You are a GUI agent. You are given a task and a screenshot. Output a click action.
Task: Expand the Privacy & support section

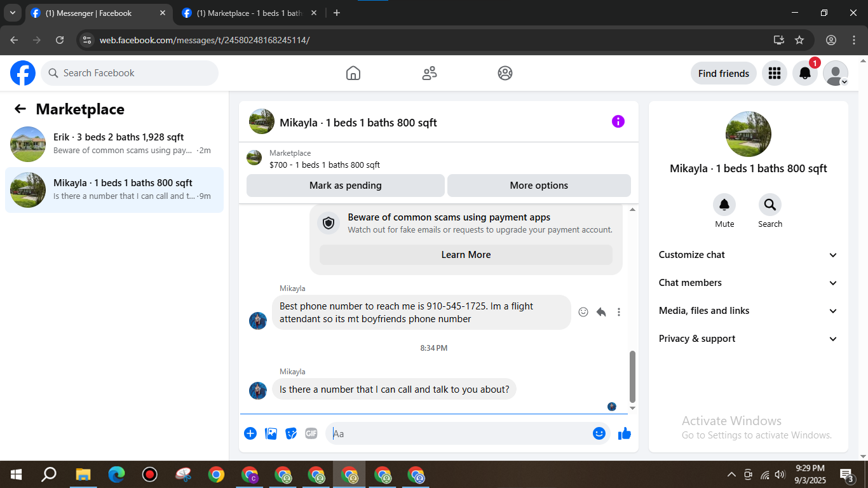(749, 339)
